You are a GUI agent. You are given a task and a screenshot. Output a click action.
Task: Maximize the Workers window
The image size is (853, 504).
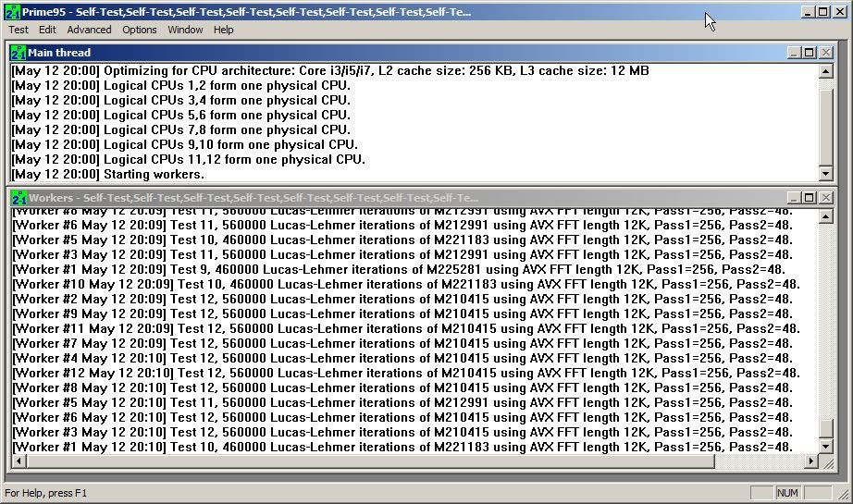(x=809, y=198)
